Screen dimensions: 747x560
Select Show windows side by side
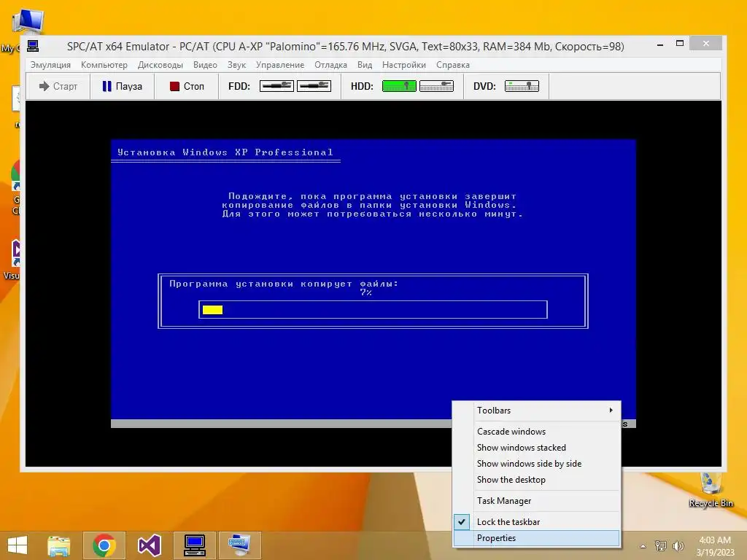(537, 464)
